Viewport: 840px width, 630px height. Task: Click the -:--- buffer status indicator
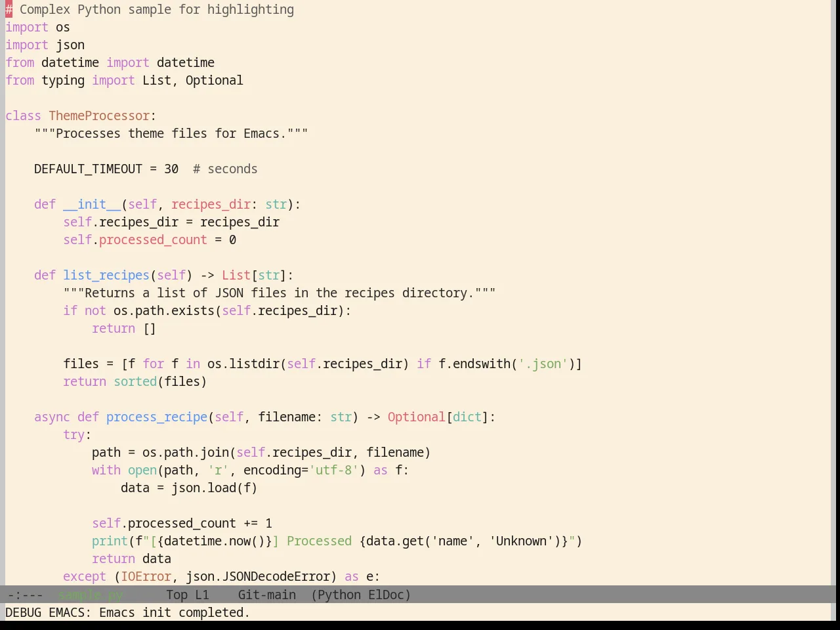[25, 595]
